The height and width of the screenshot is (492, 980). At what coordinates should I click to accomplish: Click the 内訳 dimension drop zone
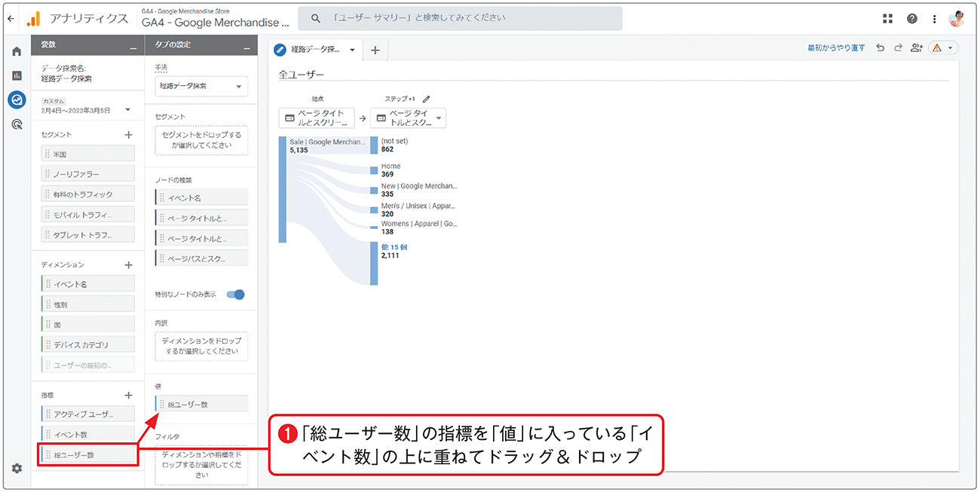[201, 346]
